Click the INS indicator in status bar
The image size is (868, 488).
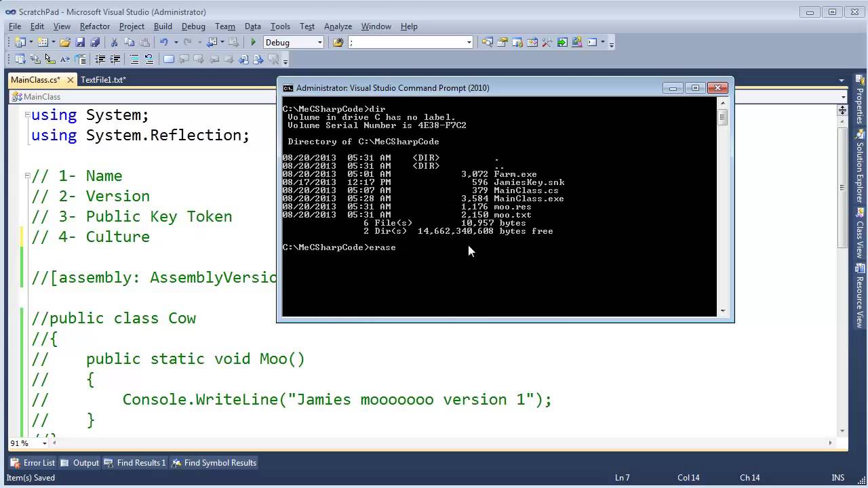coord(838,478)
